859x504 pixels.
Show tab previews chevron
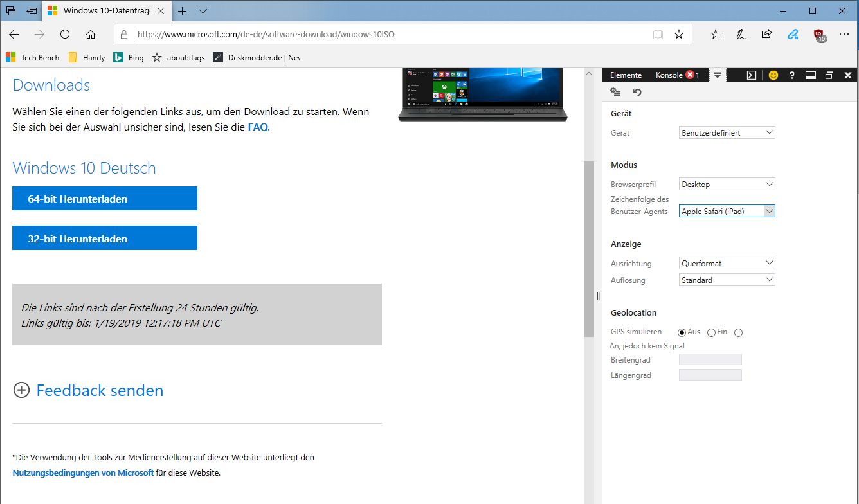[x=203, y=11]
